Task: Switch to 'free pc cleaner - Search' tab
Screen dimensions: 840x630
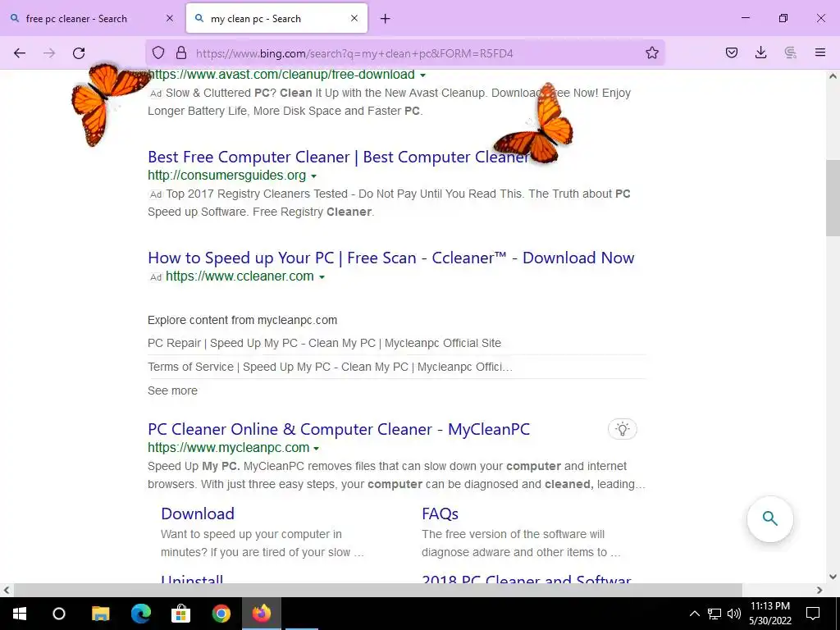Action: (x=91, y=19)
